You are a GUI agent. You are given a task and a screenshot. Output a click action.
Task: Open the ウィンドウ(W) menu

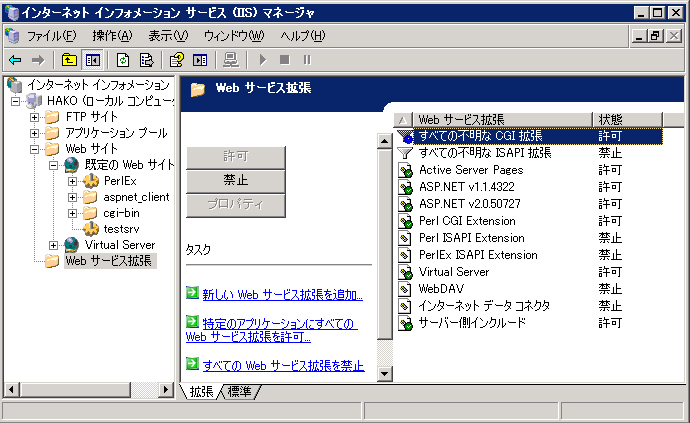pyautogui.click(x=234, y=36)
